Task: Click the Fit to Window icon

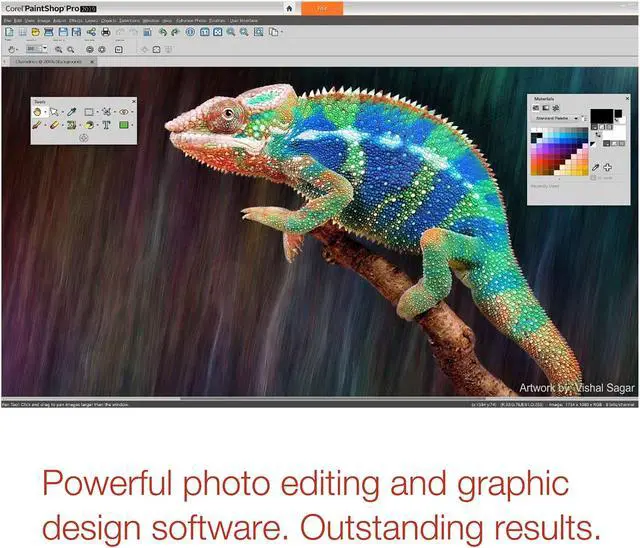Action: (218, 32)
